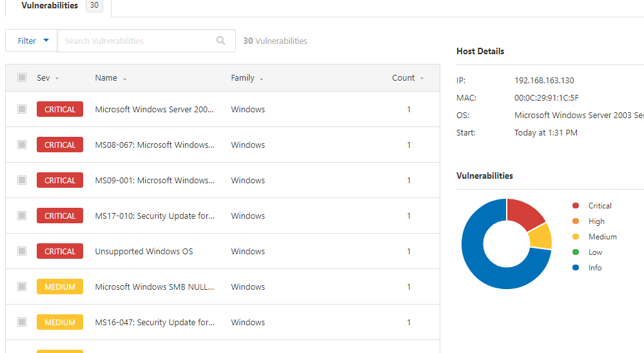The image size is (644, 353).
Task: Click the yellow Medium legend dot
Action: pos(576,236)
